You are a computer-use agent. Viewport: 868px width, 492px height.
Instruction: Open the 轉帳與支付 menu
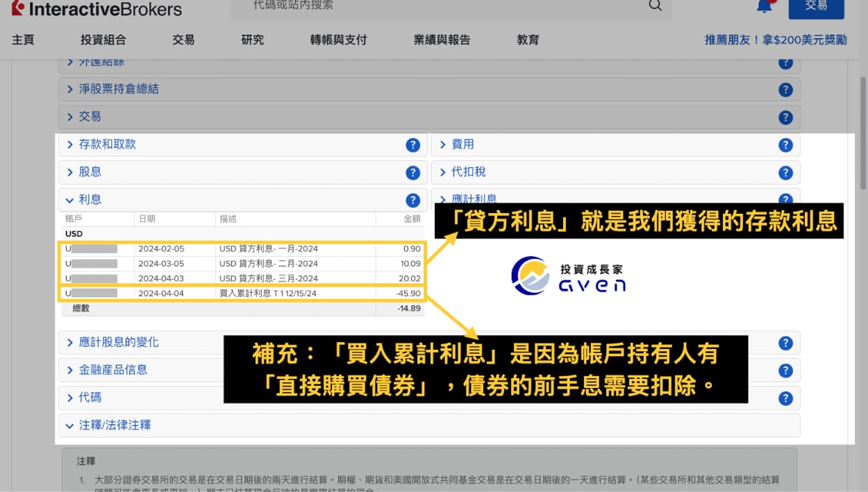(338, 40)
